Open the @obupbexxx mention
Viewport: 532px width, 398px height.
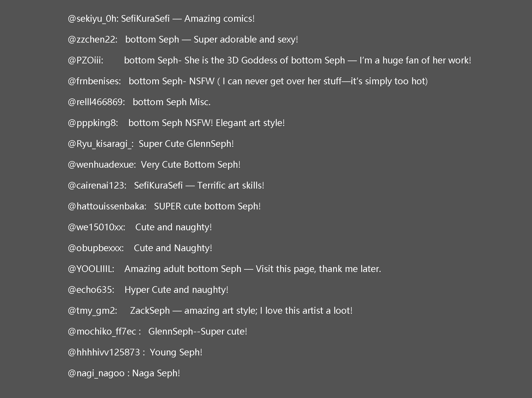[x=95, y=248]
